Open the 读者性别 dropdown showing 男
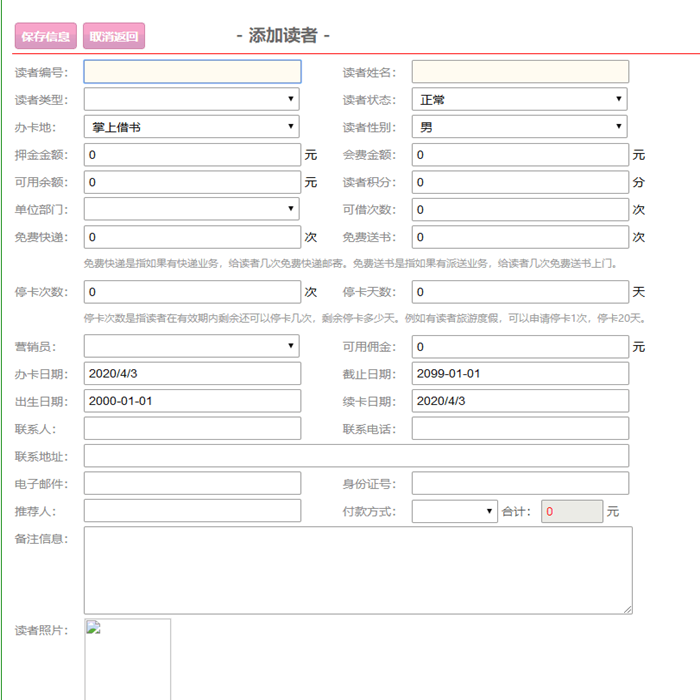This screenshot has height=700, width=700. pos(520,127)
